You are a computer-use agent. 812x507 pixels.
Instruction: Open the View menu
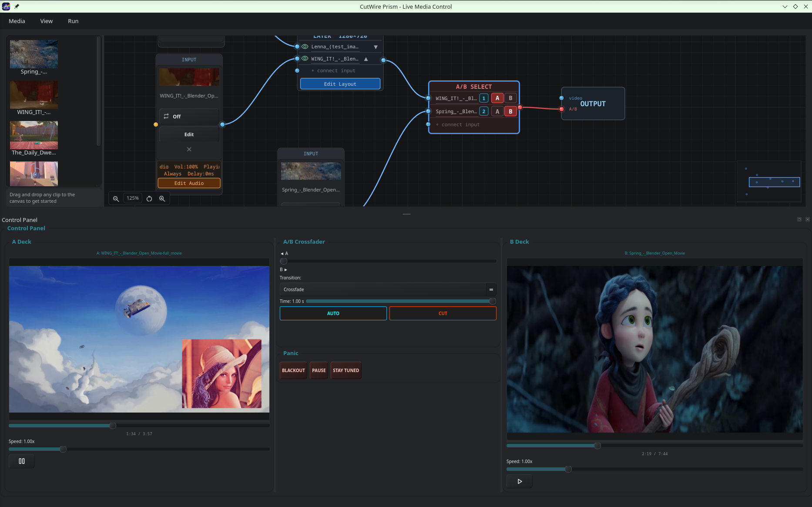click(x=47, y=21)
